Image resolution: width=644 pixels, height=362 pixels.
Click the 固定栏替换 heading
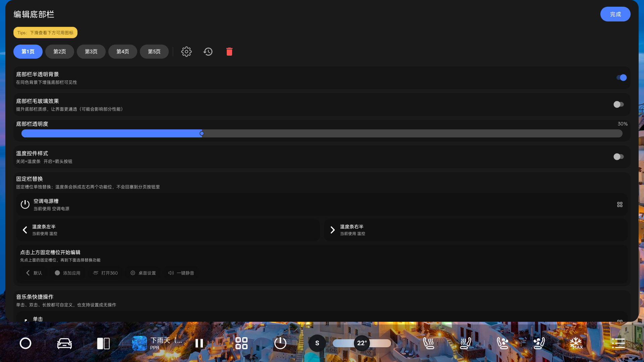point(30,179)
